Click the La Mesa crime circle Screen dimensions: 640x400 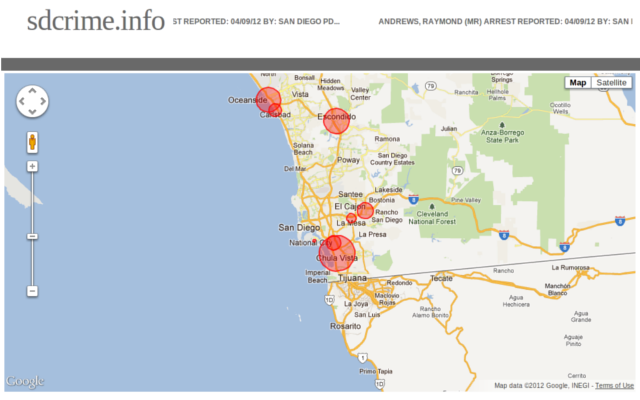pyautogui.click(x=351, y=218)
